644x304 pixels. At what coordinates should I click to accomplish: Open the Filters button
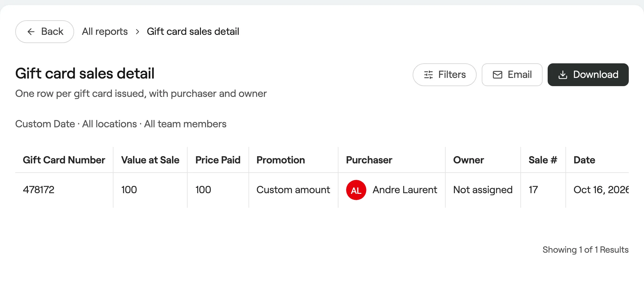[445, 75]
